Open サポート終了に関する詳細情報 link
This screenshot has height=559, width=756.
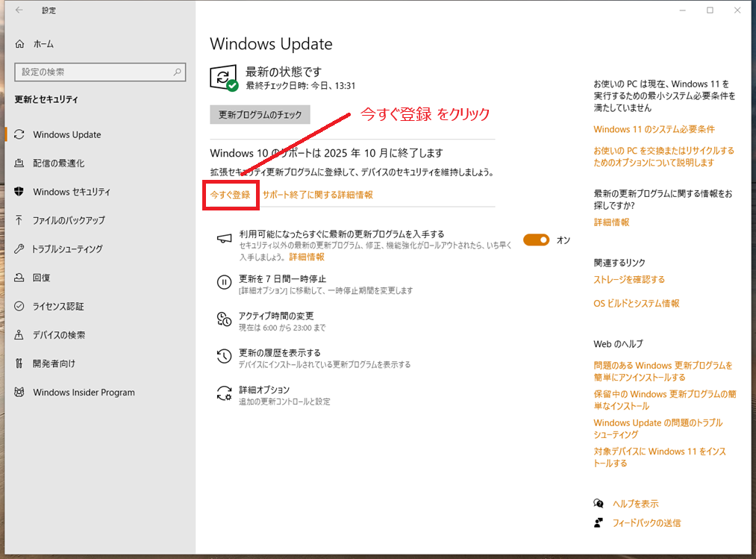click(x=317, y=195)
